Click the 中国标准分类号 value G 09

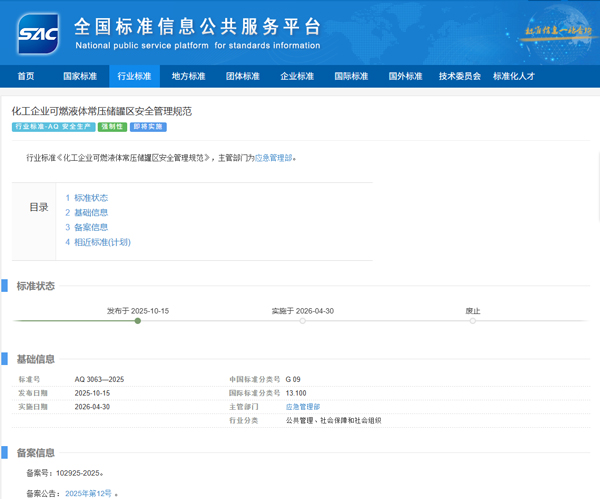tap(293, 379)
